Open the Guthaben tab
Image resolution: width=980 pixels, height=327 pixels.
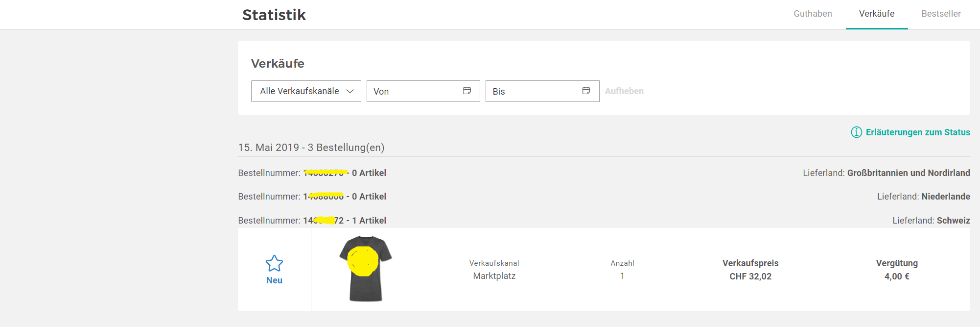coord(813,14)
